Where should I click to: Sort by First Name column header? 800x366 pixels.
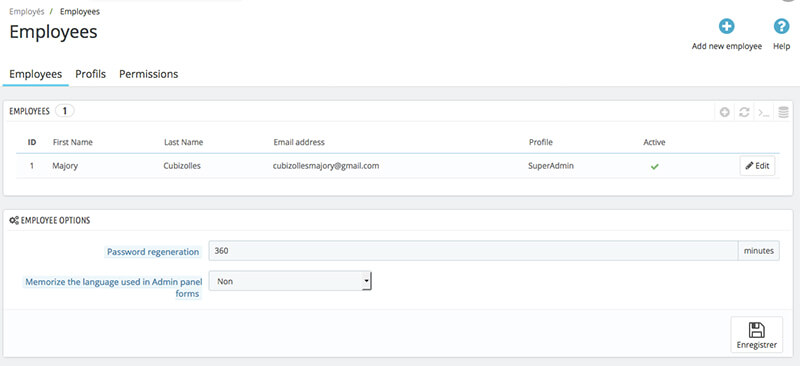coord(72,142)
